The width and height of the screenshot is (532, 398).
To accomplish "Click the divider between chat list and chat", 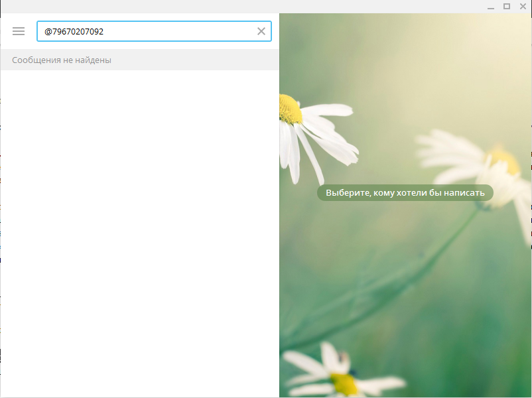I will [x=279, y=232].
